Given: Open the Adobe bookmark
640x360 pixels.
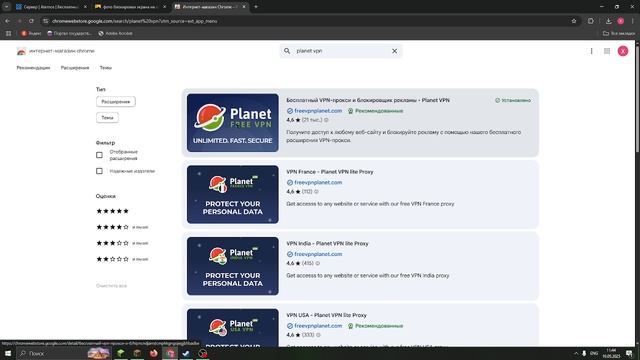Looking at the screenshot, I should 115,33.
